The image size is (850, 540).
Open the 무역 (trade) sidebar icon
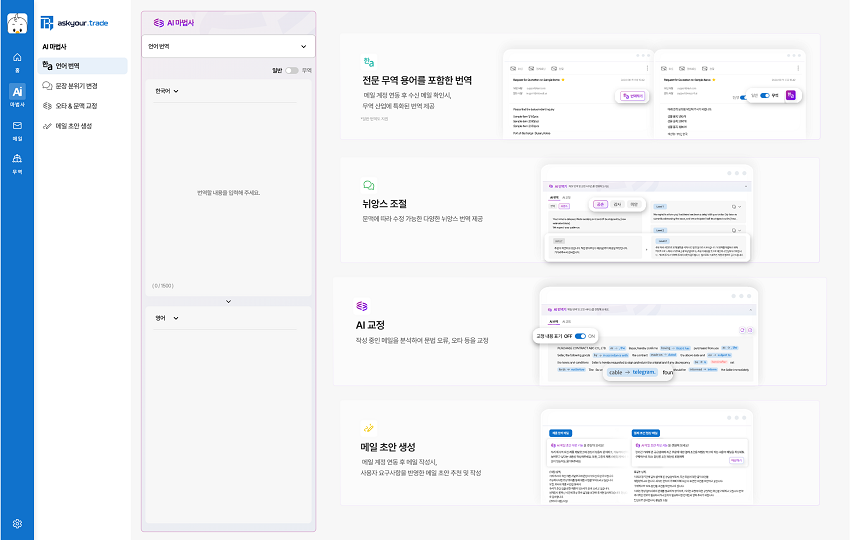17,162
